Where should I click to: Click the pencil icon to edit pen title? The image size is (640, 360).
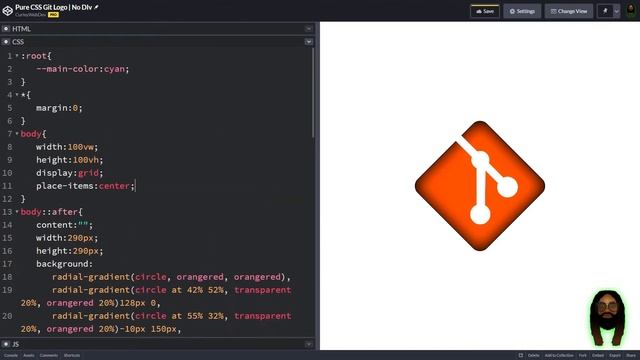tap(96, 7)
